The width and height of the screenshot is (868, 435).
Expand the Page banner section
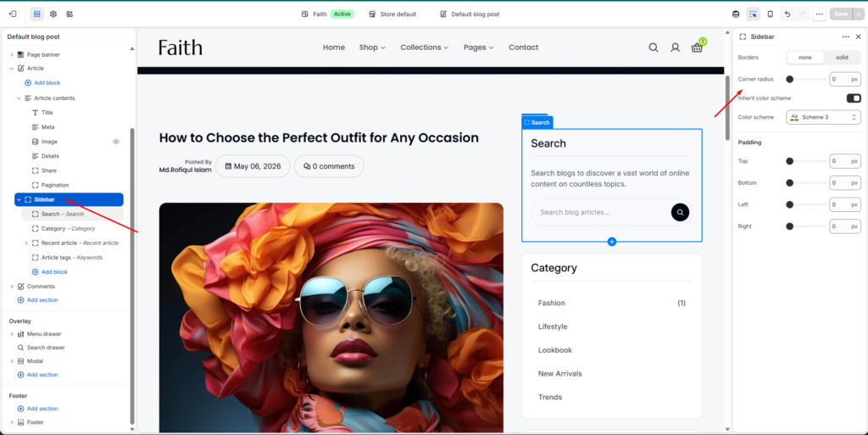pyautogui.click(x=12, y=55)
